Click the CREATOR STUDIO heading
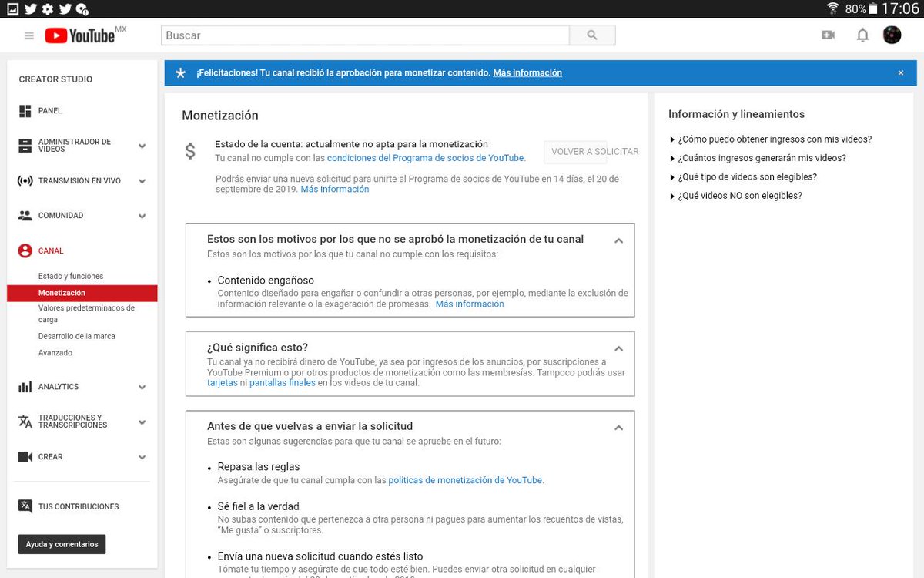Viewport: 924px width, 578px height. pos(55,79)
